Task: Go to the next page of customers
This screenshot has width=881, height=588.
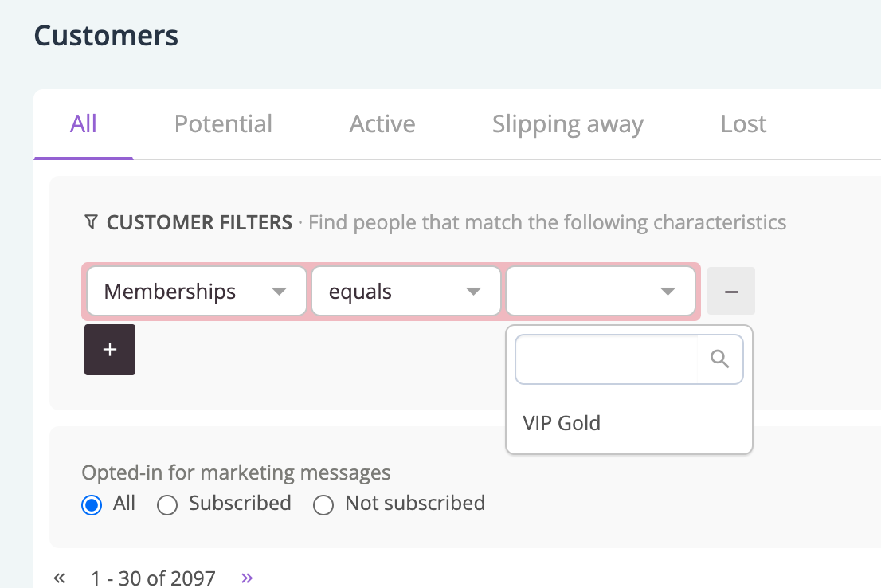Action: click(247, 578)
